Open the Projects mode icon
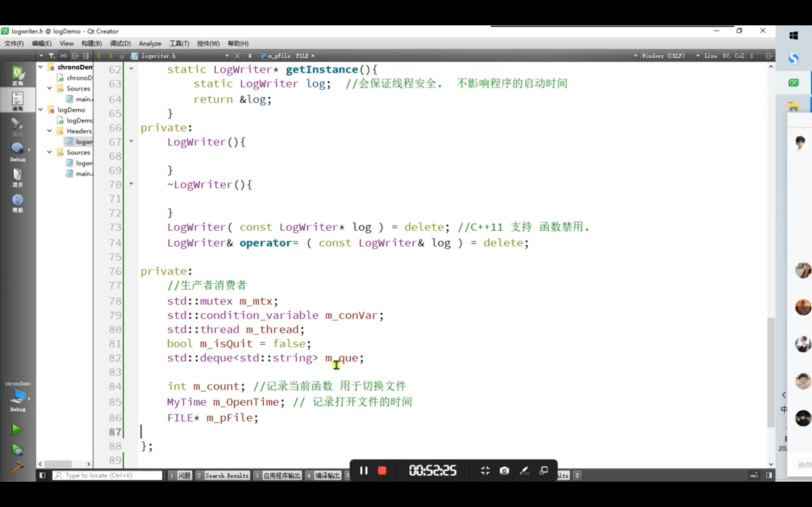The height and width of the screenshot is (507, 812). pyautogui.click(x=17, y=177)
